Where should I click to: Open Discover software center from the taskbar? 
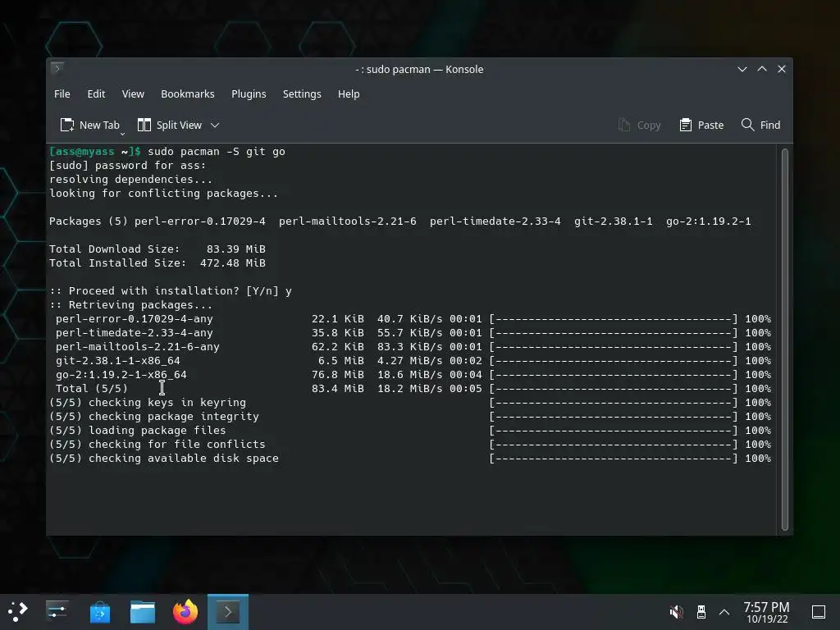click(x=99, y=612)
